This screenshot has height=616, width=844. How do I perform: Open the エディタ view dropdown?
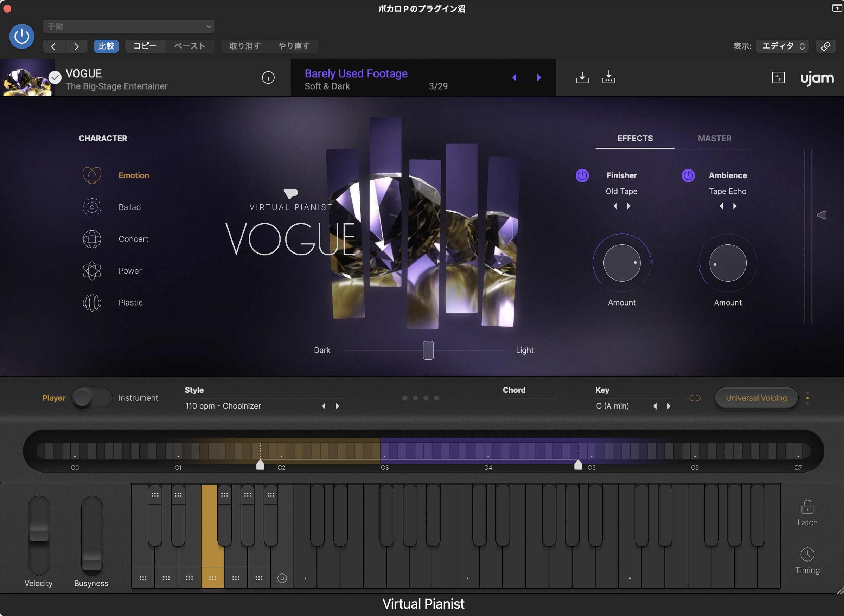[782, 46]
